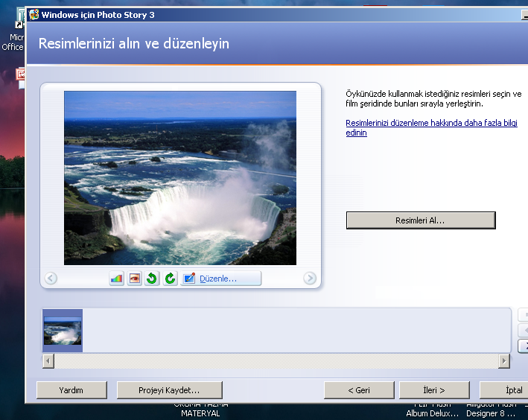Click the Resimleri Al button
The image size is (528, 420).
(420, 220)
